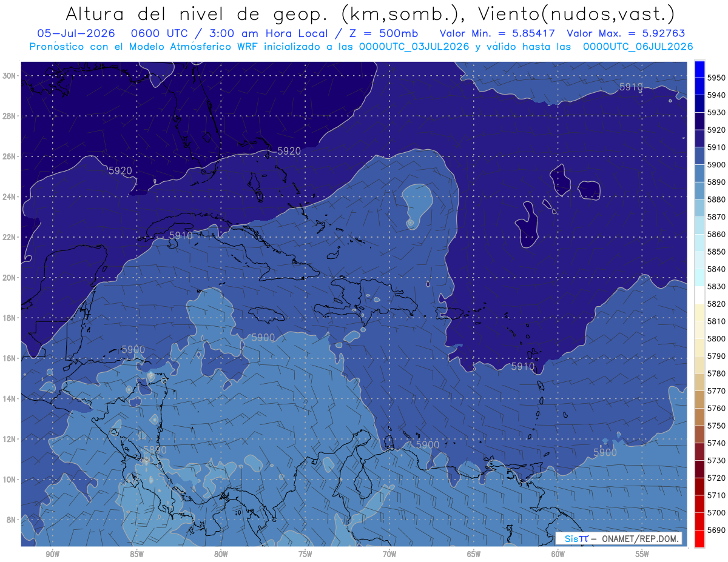Click the initialization time '0000UTC_03JUL2026'

tap(414, 47)
